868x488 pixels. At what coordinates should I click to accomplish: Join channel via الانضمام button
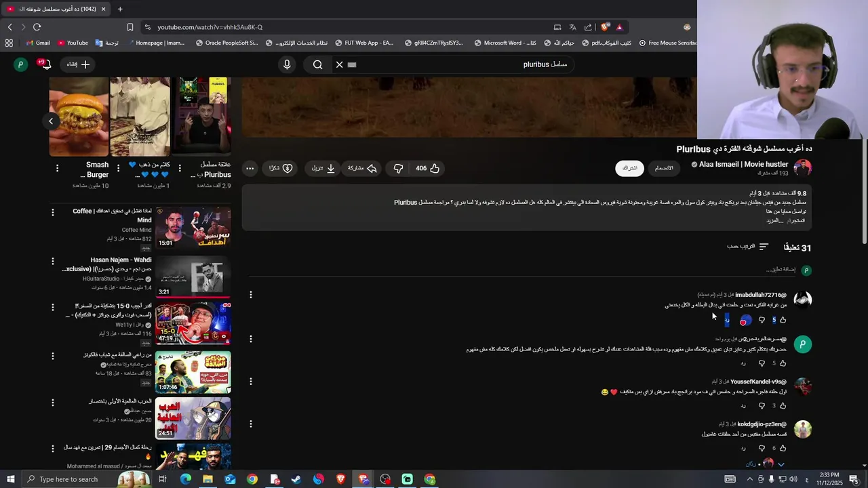click(664, 168)
